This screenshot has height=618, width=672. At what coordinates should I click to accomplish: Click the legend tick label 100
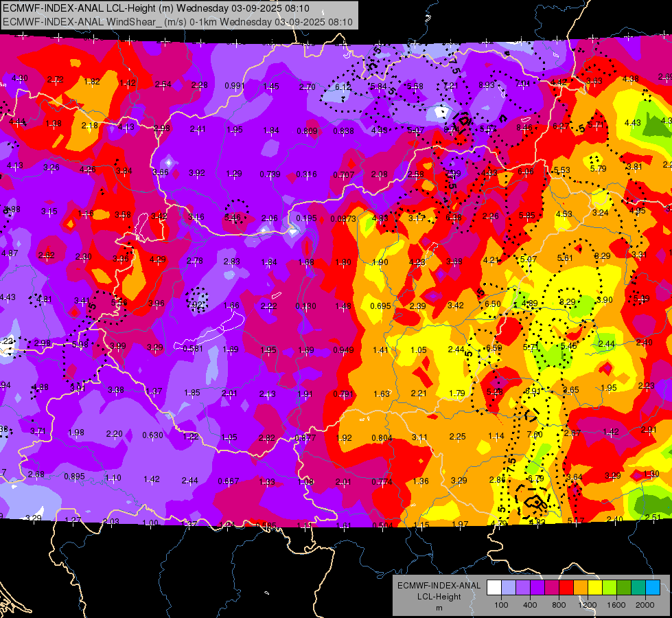point(502,605)
